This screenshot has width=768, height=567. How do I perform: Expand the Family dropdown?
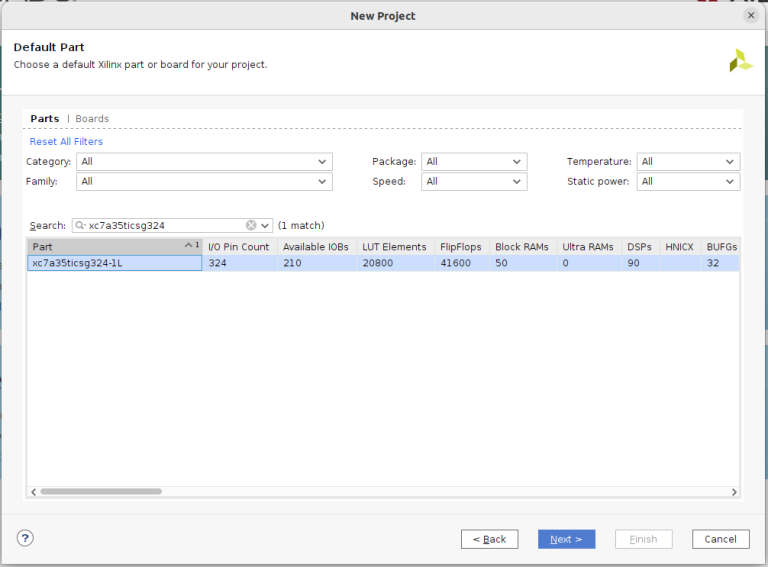[x=204, y=182]
